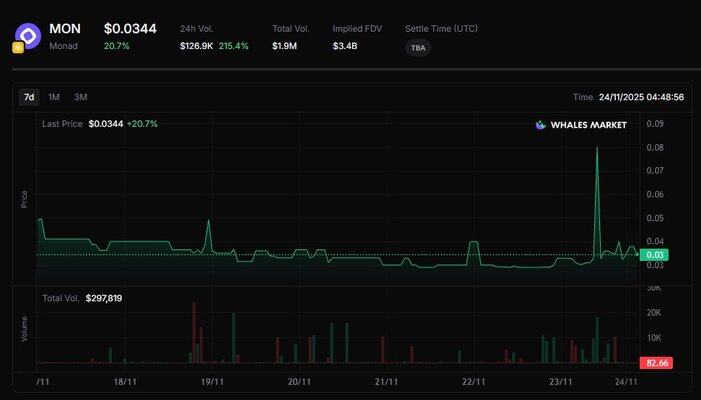Click the yellow badge on MON logo
Image resolution: width=701 pixels, height=400 pixels.
click(x=18, y=47)
